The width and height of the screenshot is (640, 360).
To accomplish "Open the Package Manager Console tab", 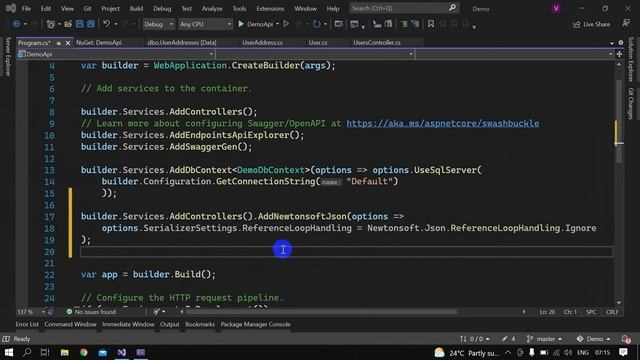I will [x=256, y=324].
